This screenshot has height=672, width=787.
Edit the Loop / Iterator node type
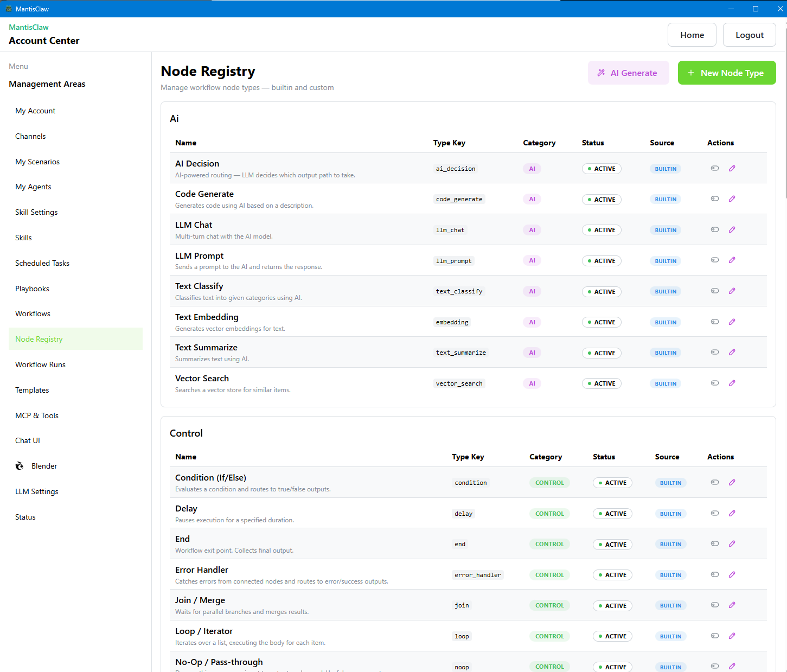732,636
